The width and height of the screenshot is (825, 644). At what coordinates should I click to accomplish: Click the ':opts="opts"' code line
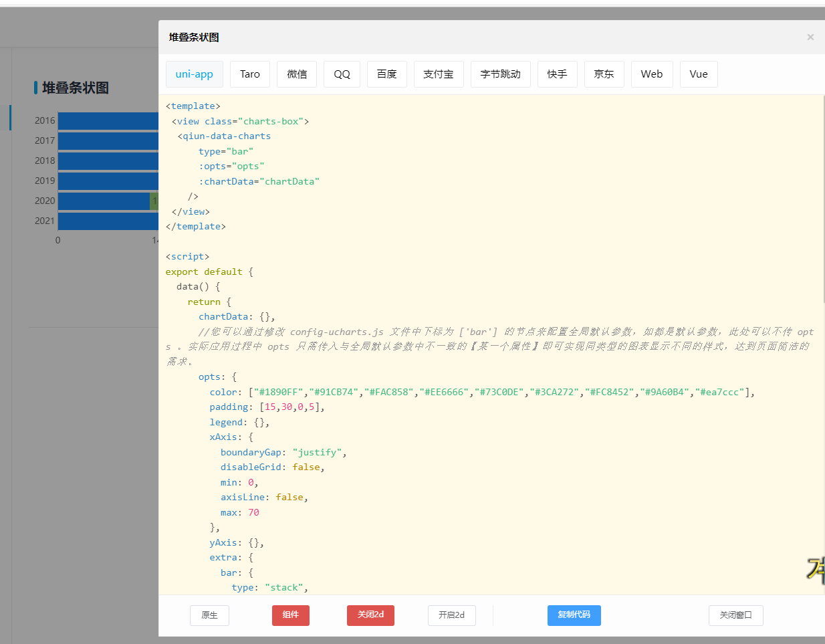(231, 166)
